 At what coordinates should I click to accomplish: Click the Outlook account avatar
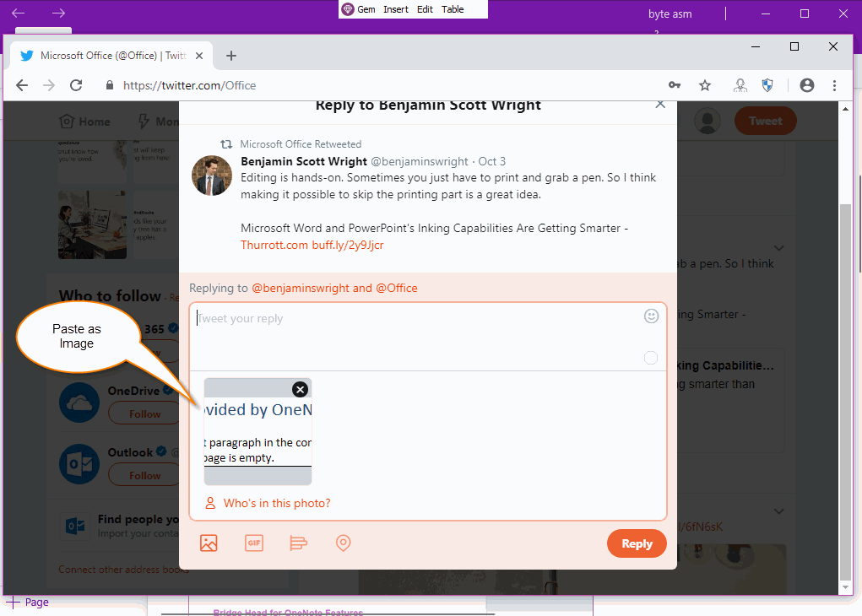coord(79,464)
